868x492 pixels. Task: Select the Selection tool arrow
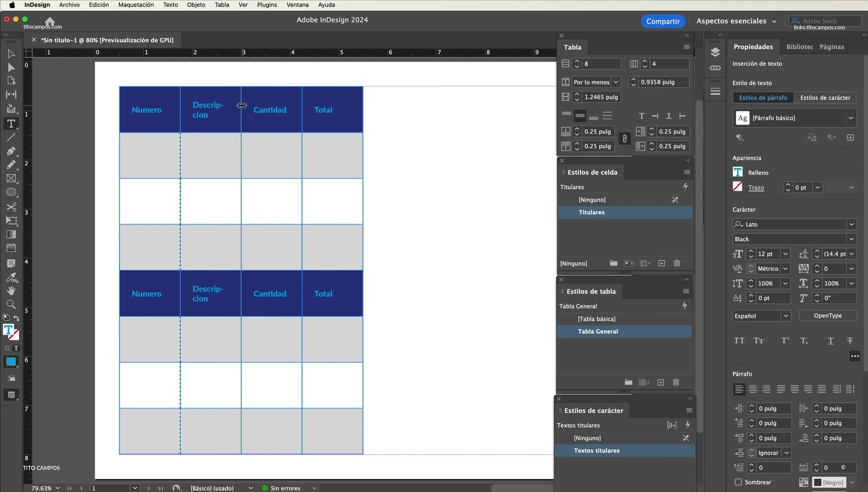[x=11, y=54]
